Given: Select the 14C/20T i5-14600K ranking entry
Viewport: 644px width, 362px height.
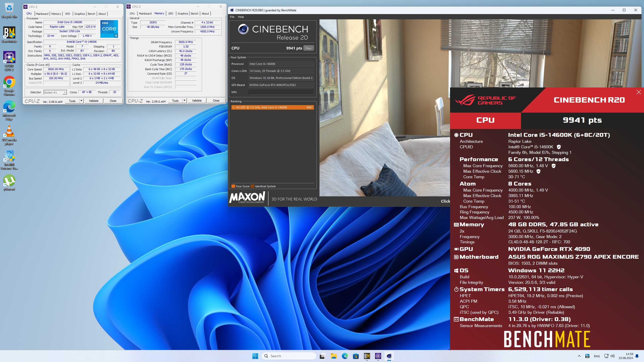Looking at the screenshot, I should pyautogui.click(x=272, y=107).
